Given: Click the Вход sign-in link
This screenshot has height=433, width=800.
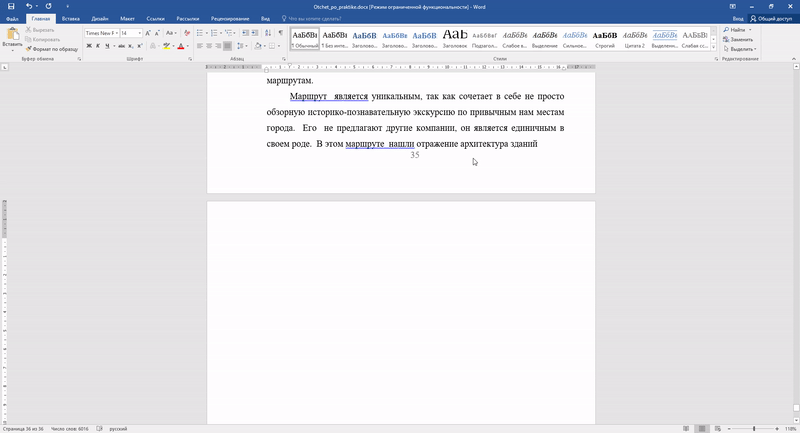Looking at the screenshot, I should (738, 19).
